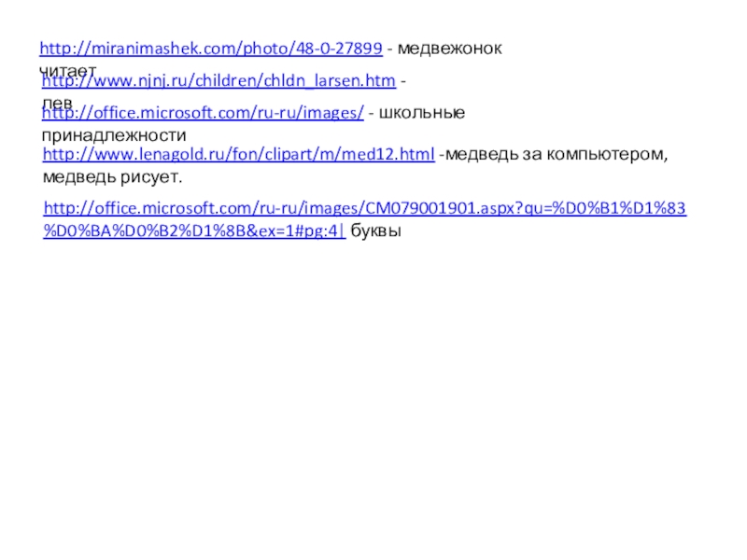Click the word 'за' before 'компьютером'
The image size is (747, 560).
coord(532,155)
